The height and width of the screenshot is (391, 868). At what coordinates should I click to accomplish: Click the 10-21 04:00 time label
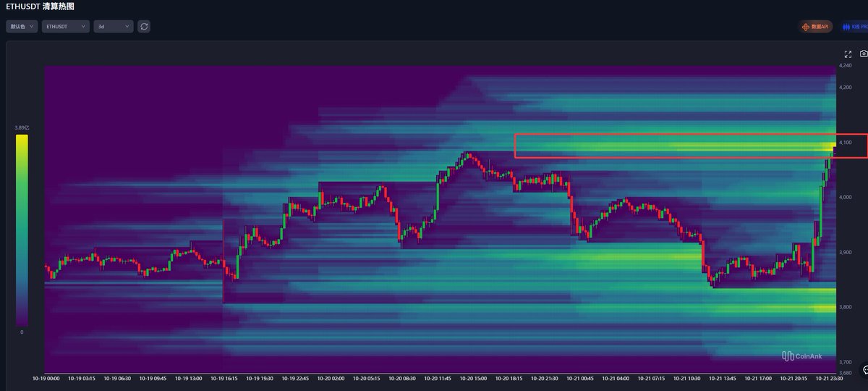point(616,378)
